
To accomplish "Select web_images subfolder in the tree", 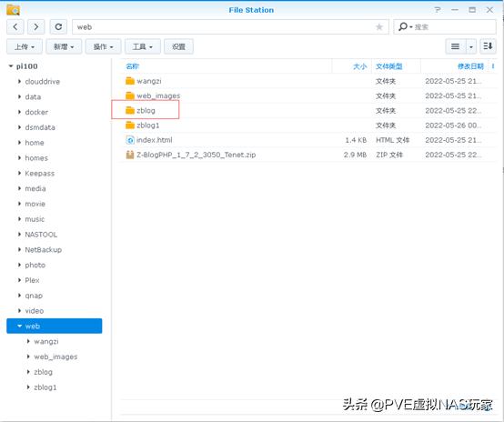I will pyautogui.click(x=55, y=357).
